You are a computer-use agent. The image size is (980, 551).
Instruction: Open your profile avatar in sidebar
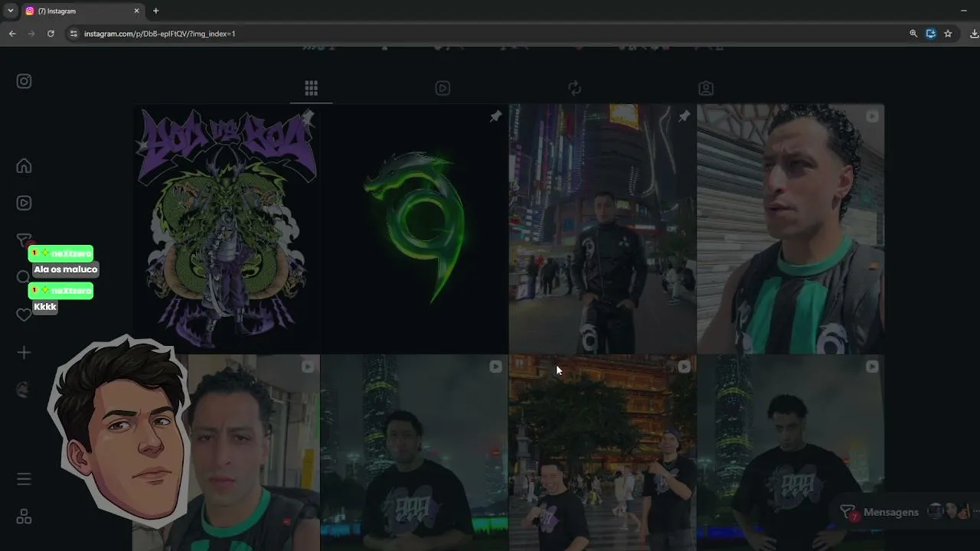(x=24, y=390)
